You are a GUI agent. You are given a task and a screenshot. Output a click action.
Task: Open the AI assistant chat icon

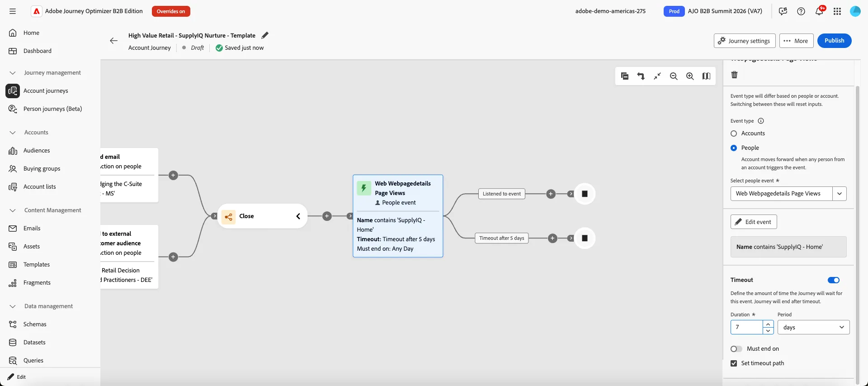tap(783, 11)
